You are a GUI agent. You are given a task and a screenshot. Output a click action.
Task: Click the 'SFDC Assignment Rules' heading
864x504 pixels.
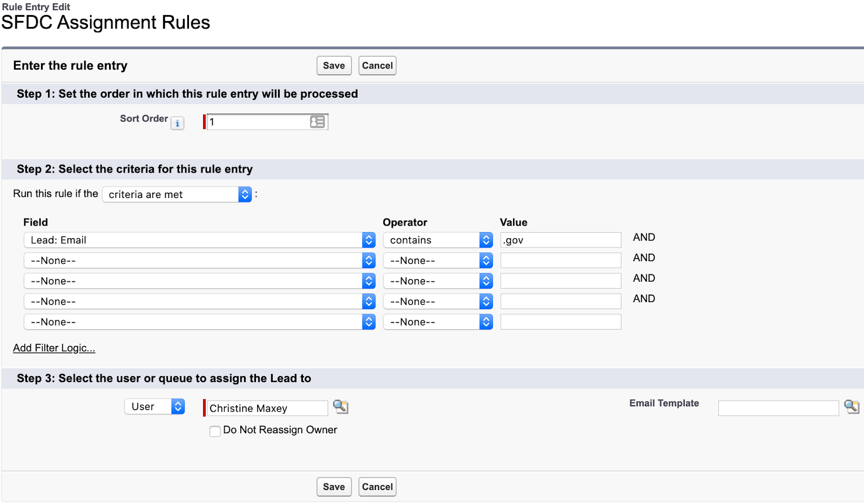click(106, 23)
